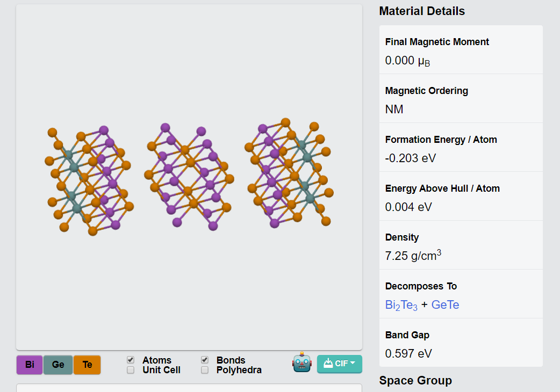
Task: Follow the GeTe link
Action: coord(445,305)
